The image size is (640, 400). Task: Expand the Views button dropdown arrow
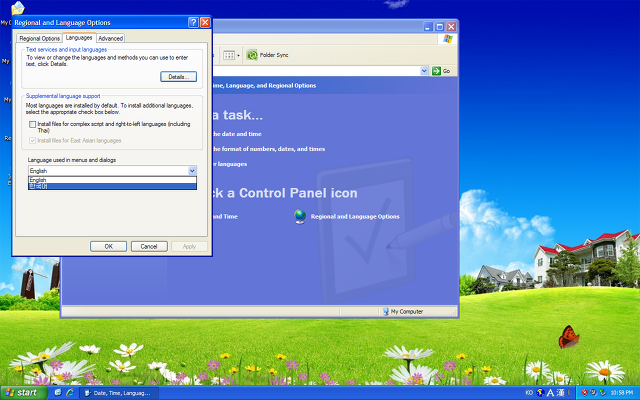(238, 56)
